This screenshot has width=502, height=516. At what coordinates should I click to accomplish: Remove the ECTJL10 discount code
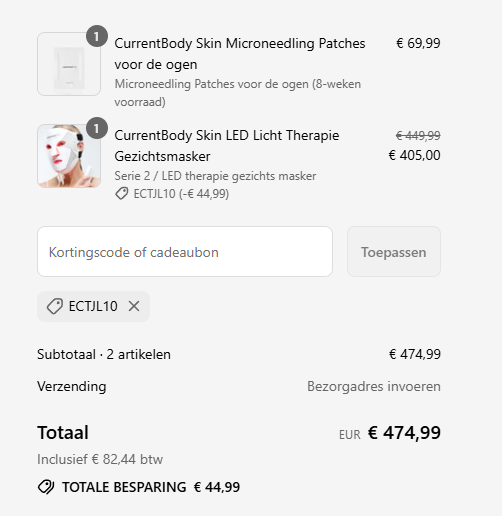(x=134, y=306)
